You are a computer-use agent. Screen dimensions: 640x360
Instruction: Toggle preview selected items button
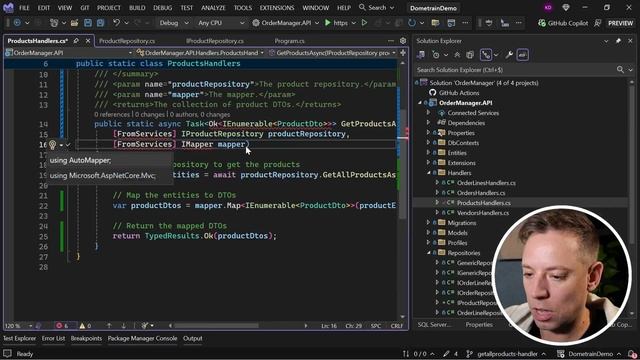click(x=523, y=55)
